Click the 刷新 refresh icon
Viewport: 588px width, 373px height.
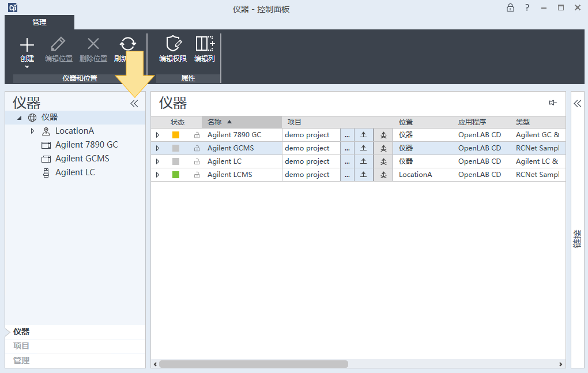(128, 44)
